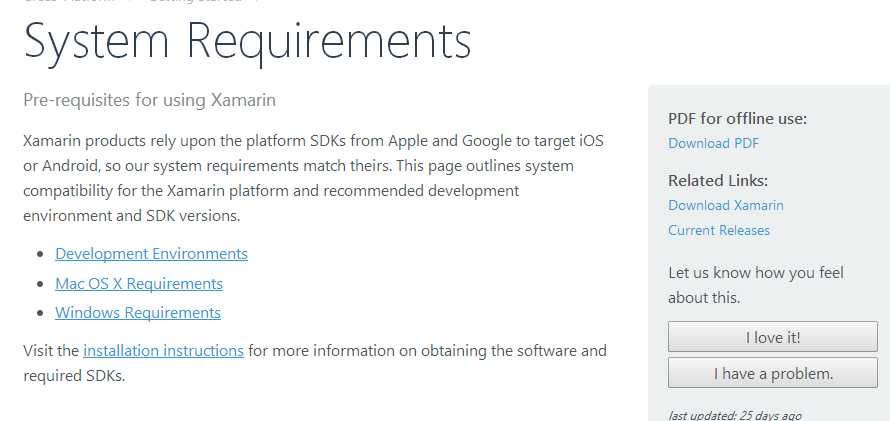Image resolution: width=890 pixels, height=421 pixels.
Task: Open Current Releases link
Action: [719, 230]
